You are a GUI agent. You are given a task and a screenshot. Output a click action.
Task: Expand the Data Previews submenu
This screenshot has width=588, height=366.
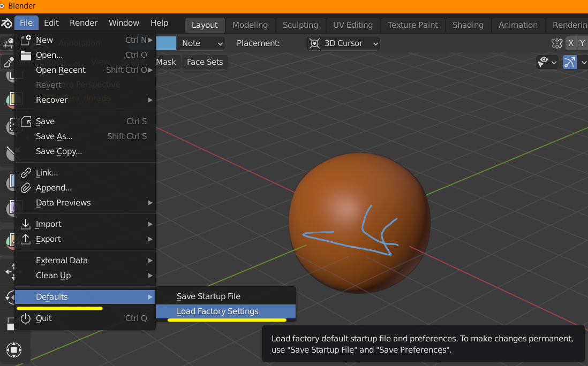coord(86,203)
